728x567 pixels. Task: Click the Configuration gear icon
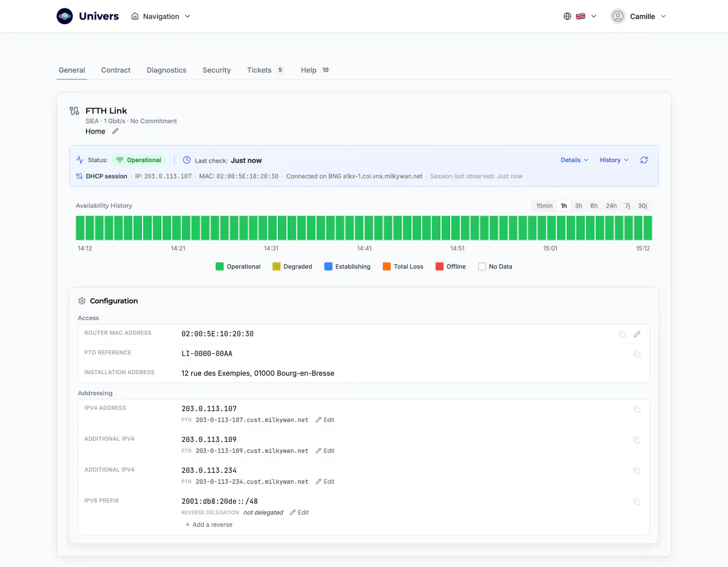pyautogui.click(x=82, y=301)
